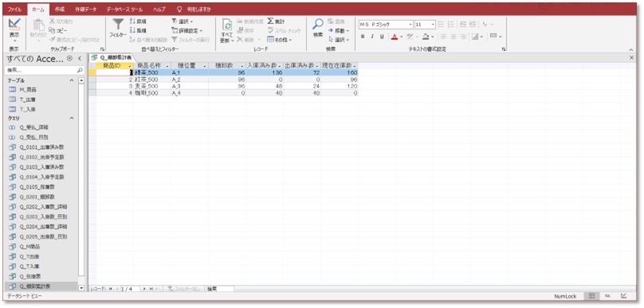644x308 pixels.
Task: Open 詳細設定 advanced filter dropdown
Action: [187, 30]
